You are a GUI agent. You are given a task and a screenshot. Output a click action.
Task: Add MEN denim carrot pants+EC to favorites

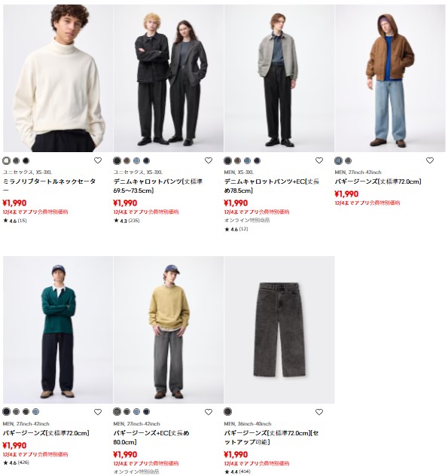tap(319, 160)
